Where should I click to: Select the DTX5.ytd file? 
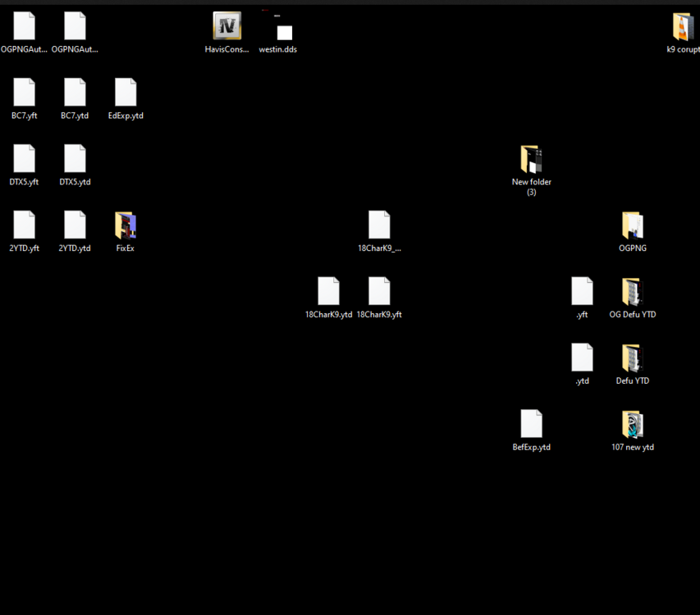(75, 157)
